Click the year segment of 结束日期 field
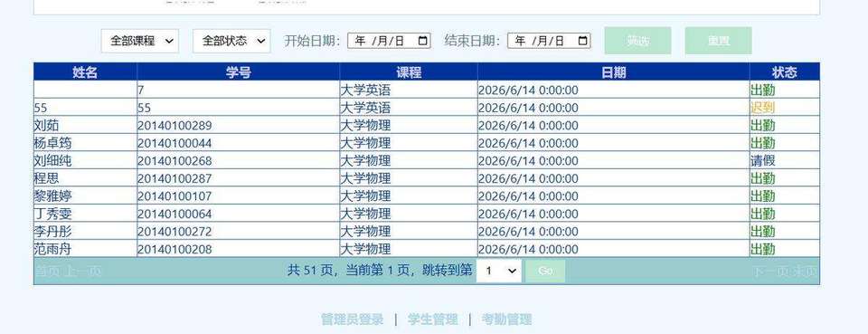868x334 pixels. coord(520,41)
